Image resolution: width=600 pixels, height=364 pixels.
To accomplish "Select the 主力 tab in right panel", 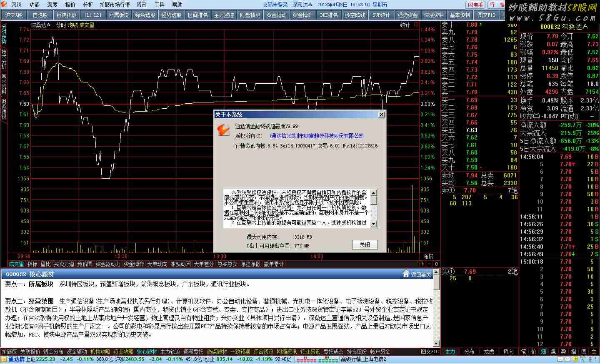I will 450,352.
